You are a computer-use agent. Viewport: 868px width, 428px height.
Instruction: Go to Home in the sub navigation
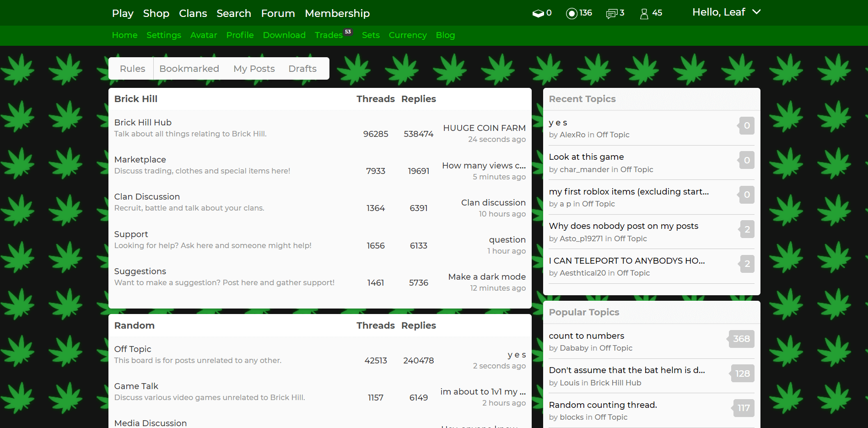click(x=124, y=35)
